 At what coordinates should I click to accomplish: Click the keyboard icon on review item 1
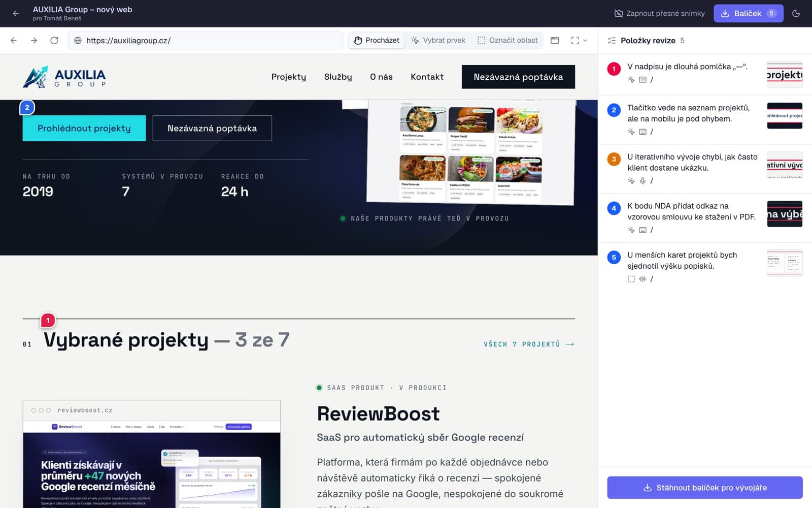click(642, 80)
